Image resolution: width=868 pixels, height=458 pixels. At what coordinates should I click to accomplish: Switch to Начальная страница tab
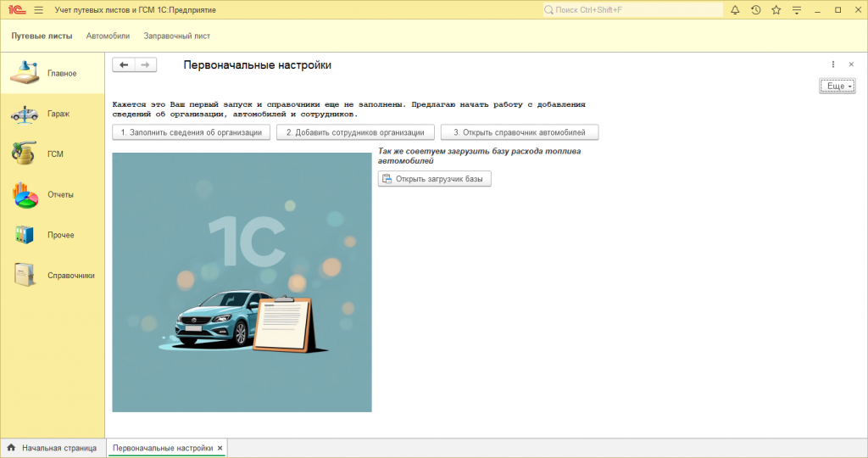click(x=53, y=448)
